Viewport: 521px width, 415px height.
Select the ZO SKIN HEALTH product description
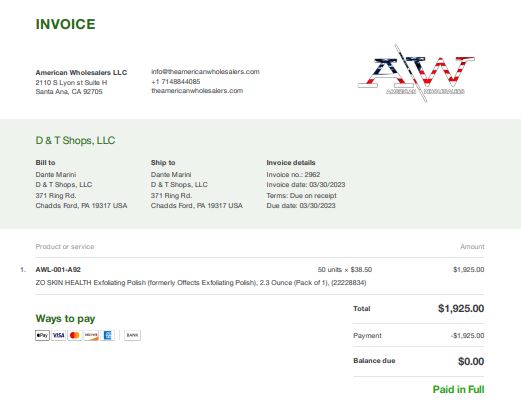click(x=201, y=283)
